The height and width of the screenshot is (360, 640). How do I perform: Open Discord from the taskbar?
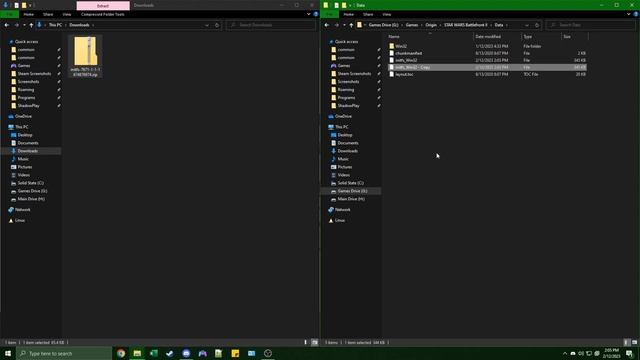[x=186, y=353]
